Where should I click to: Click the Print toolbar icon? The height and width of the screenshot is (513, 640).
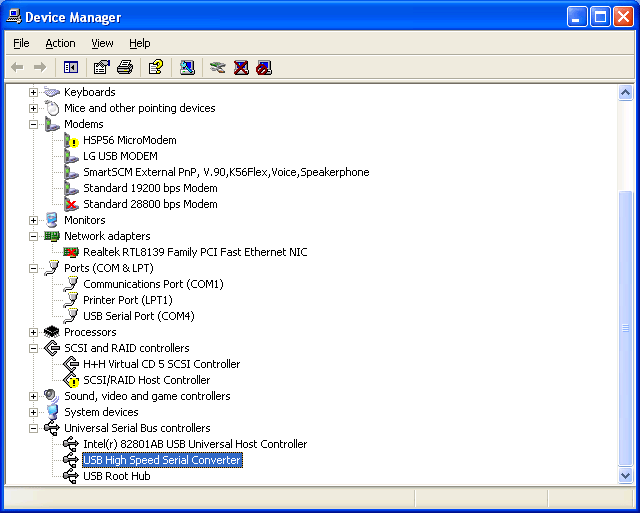pyautogui.click(x=124, y=67)
